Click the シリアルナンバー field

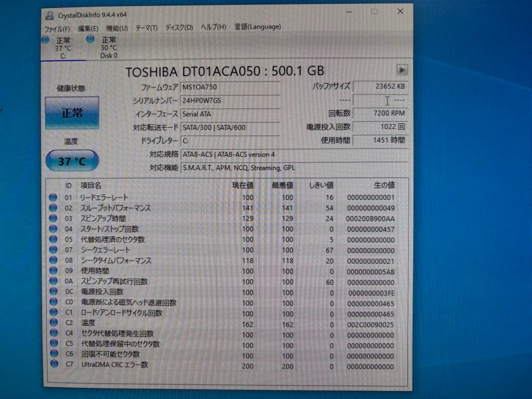point(230,100)
